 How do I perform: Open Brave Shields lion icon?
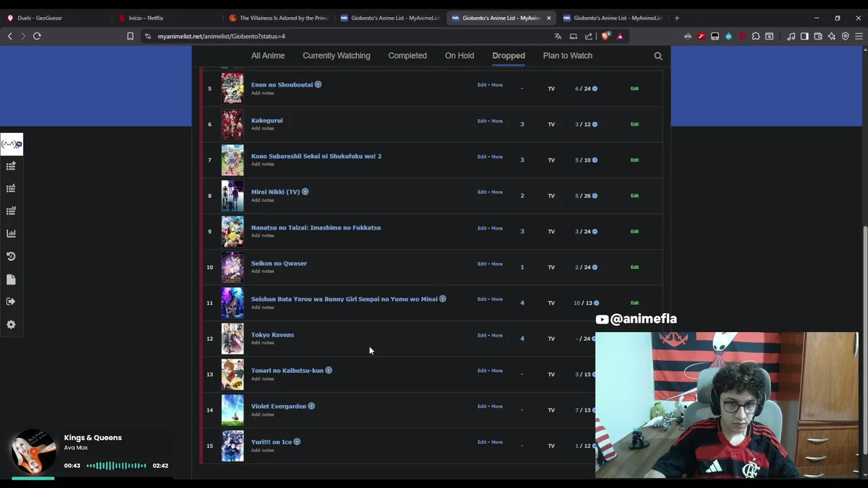tap(606, 36)
